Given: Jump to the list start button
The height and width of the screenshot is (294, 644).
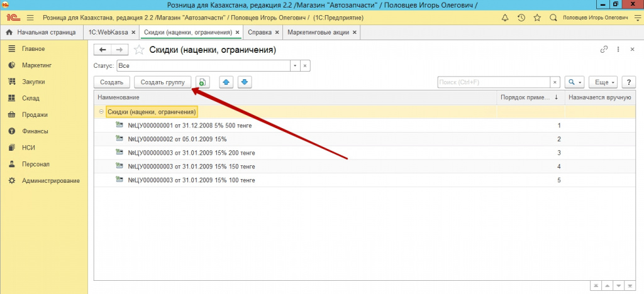Looking at the screenshot, I should tap(595, 285).
